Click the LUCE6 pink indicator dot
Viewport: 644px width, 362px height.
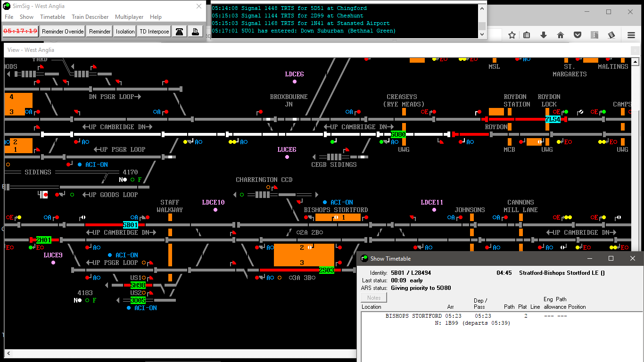287,157
